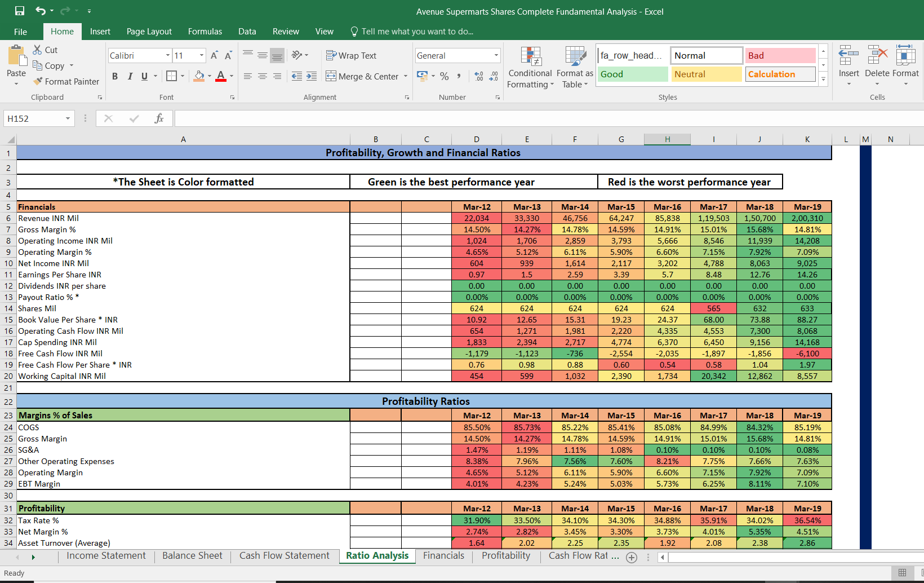Image resolution: width=924 pixels, height=583 pixels.
Task: Toggle Middle Align
Action: pyautogui.click(x=262, y=55)
